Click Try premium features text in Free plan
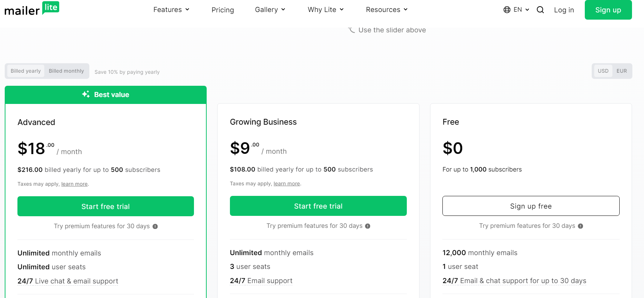 click(x=527, y=226)
